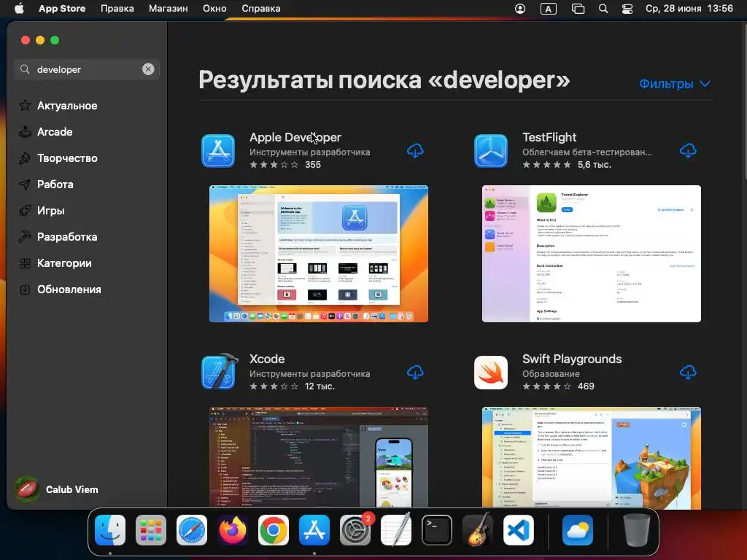Click the search field containing developer
747x560 pixels.
[87, 69]
